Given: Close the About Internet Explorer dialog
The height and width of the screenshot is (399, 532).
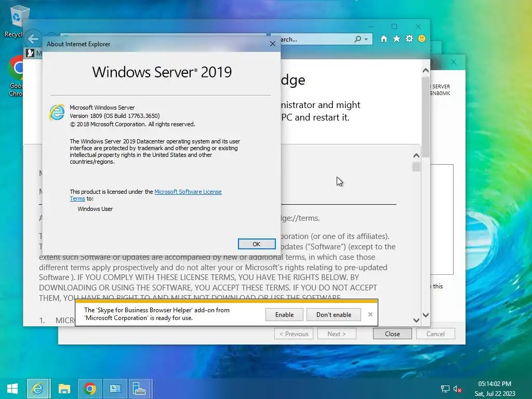Looking at the screenshot, I should [272, 44].
